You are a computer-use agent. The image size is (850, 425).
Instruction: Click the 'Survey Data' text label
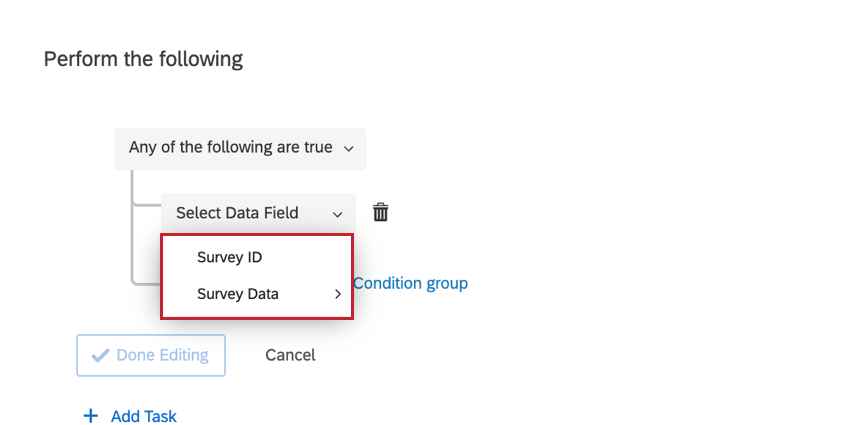[237, 294]
